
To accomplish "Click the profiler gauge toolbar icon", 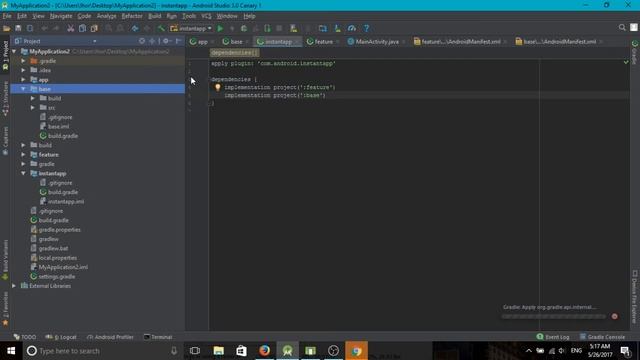I will [352, 28].
